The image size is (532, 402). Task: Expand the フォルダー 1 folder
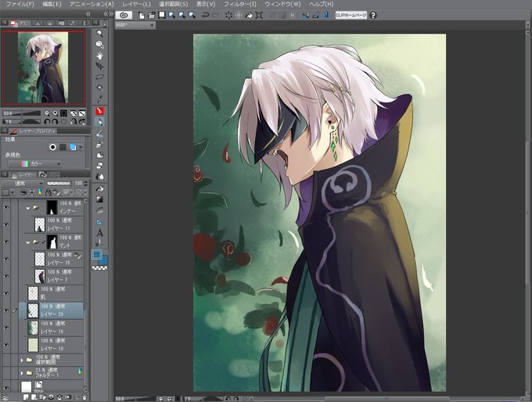[x=22, y=373]
